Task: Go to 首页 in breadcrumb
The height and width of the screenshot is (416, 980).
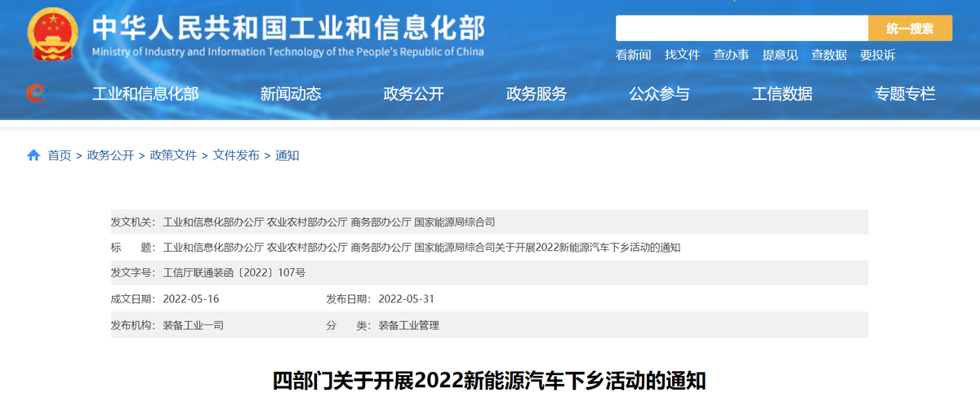Action: coord(60,155)
